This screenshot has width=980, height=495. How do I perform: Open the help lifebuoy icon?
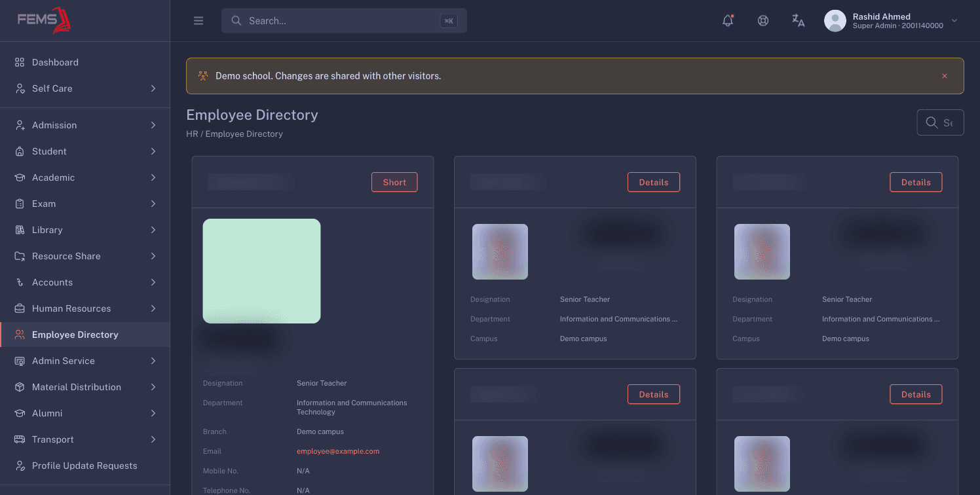coord(763,20)
